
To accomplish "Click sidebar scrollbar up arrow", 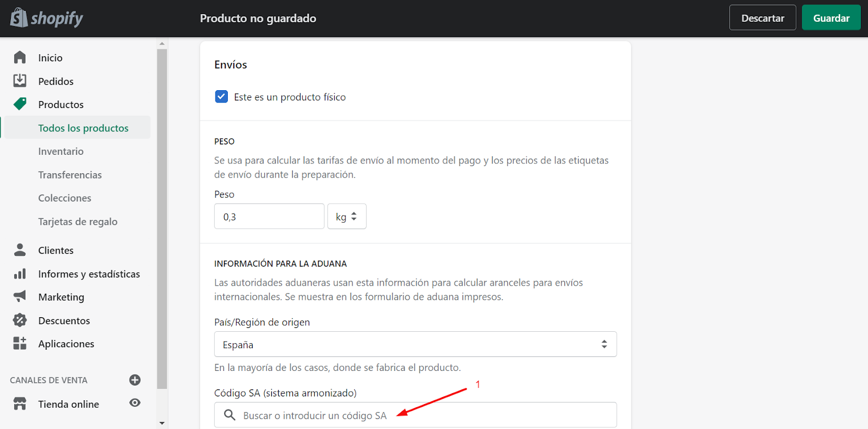I will tap(162, 43).
